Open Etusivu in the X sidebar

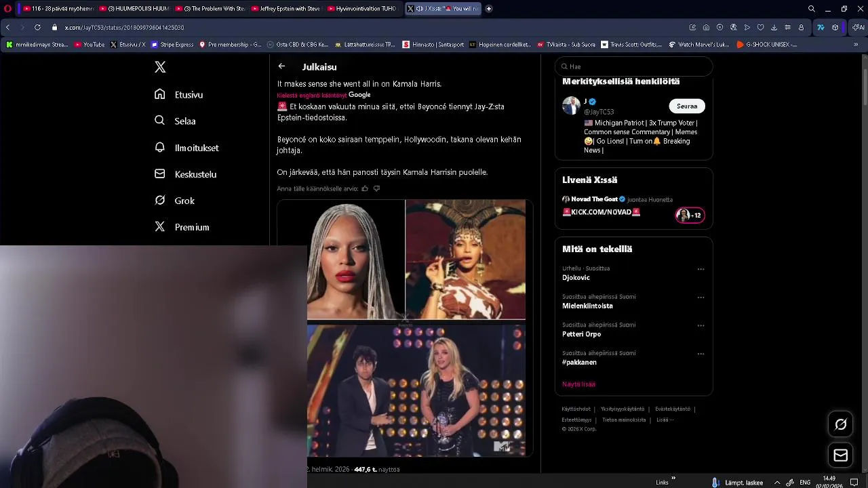point(179,95)
